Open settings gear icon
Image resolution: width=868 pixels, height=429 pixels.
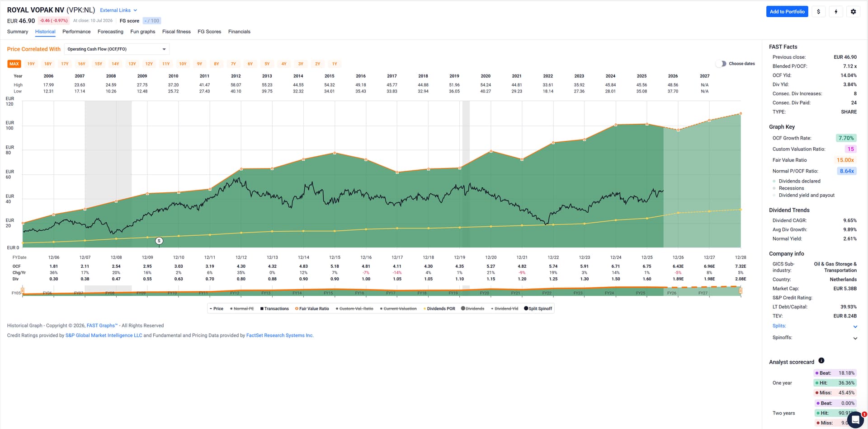(x=853, y=12)
